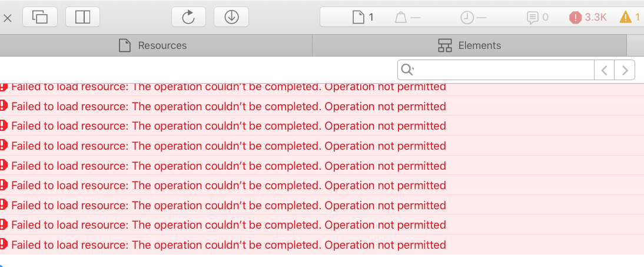
Task: Click the search magnifier dropdown icon
Action: [407, 70]
